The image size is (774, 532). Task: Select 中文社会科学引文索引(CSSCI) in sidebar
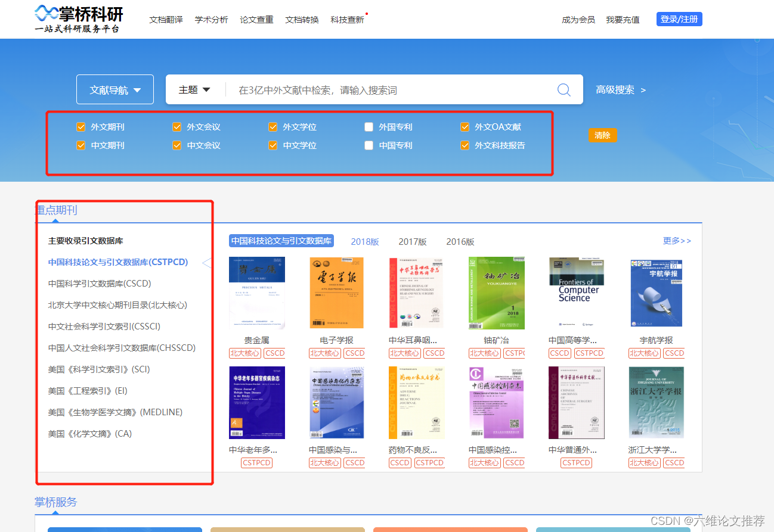[104, 326]
